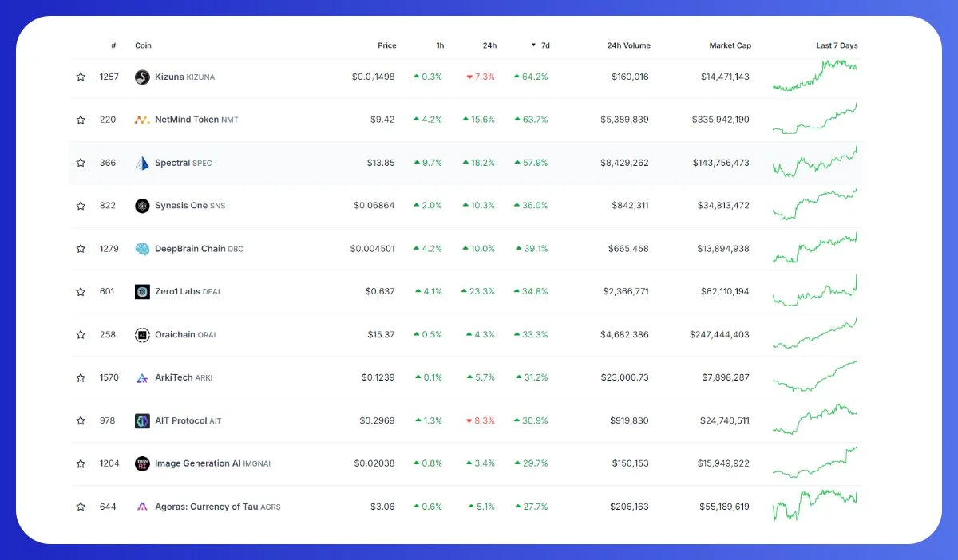Sort by Market Cap header
This screenshot has width=958, height=560.
[730, 45]
